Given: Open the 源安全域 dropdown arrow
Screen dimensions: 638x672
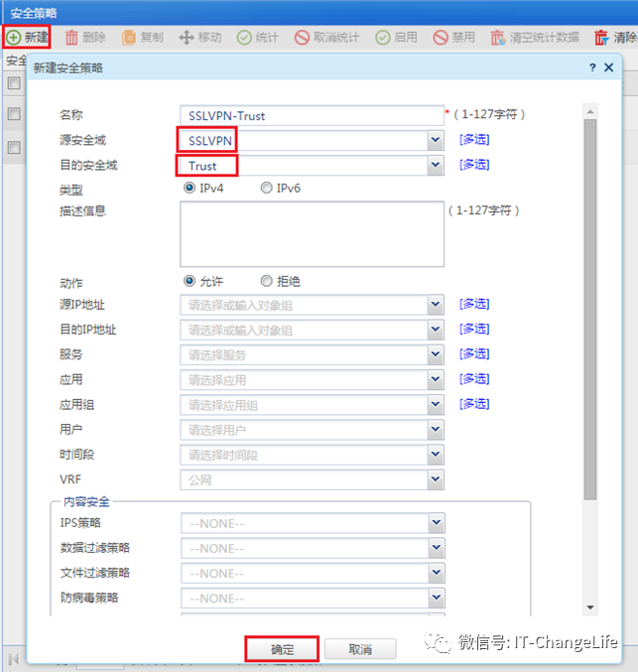Looking at the screenshot, I should (x=436, y=140).
